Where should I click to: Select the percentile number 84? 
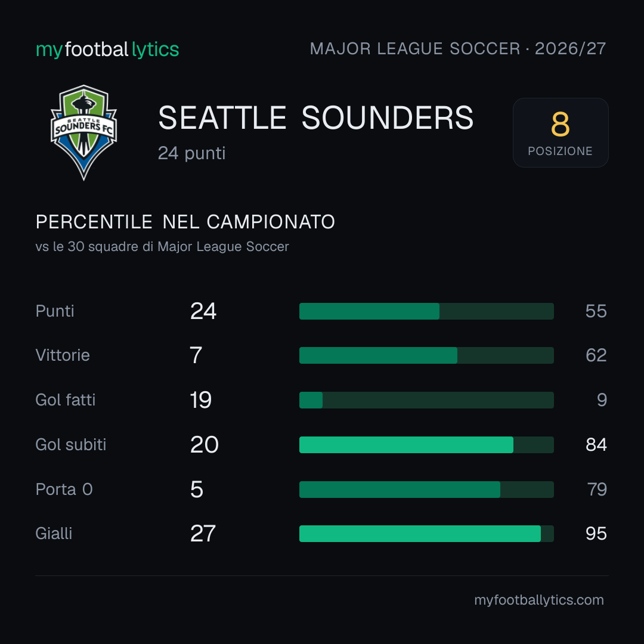click(596, 445)
